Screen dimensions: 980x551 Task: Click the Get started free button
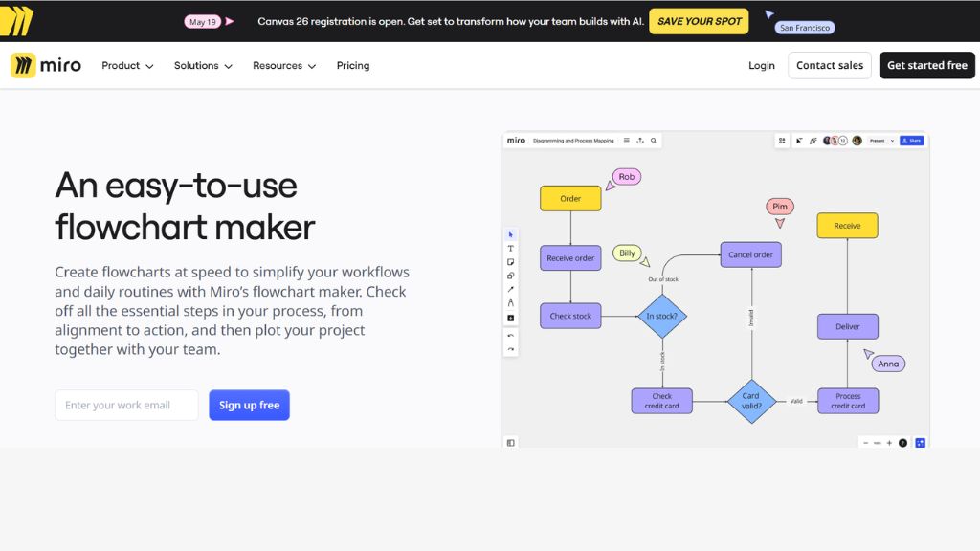click(926, 65)
